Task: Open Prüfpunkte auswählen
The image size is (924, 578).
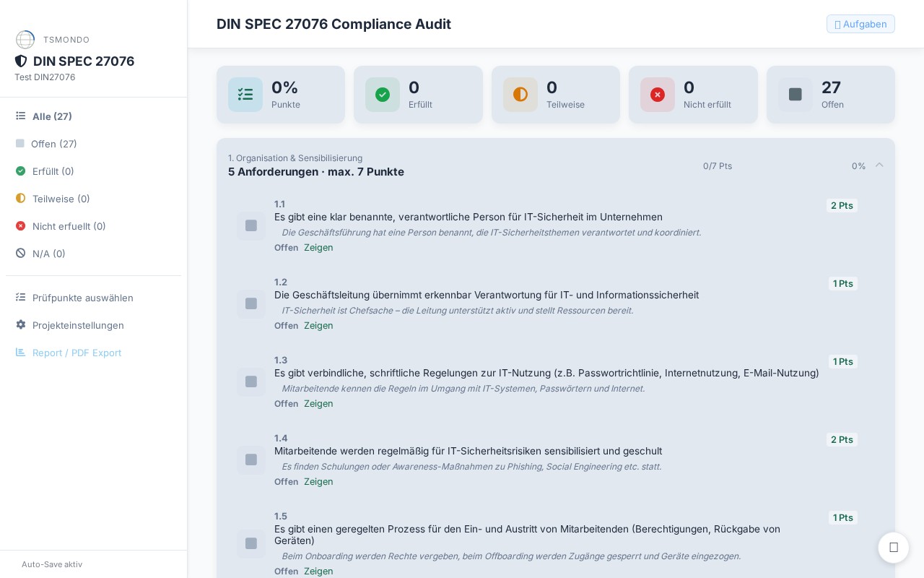Action: pos(94,298)
